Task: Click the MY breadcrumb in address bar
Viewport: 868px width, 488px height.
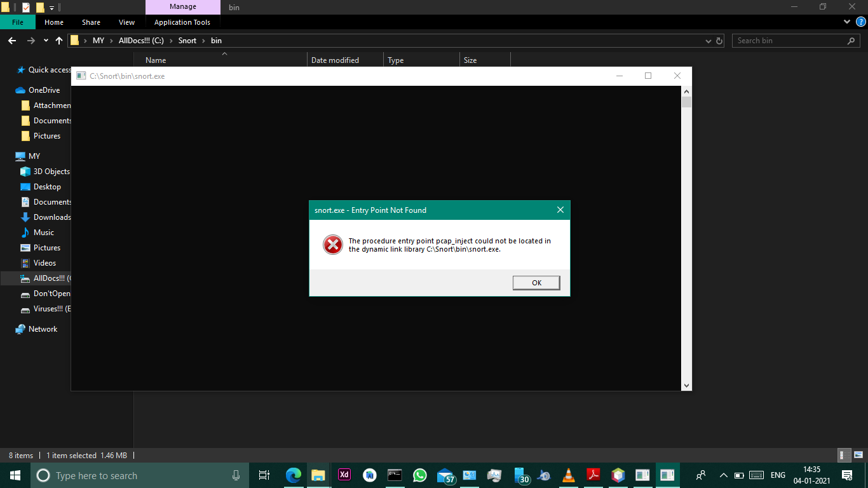Action: coord(98,41)
